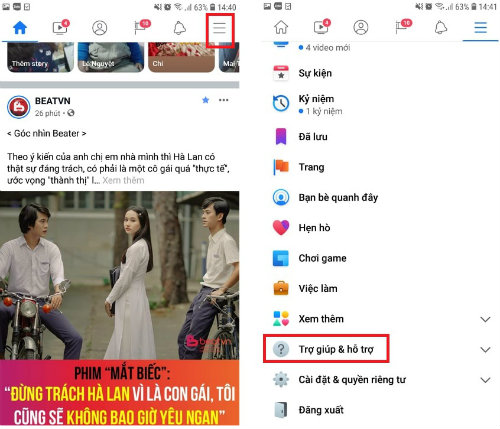Open BEATVN page avatar
500x429 pixels.
19,107
